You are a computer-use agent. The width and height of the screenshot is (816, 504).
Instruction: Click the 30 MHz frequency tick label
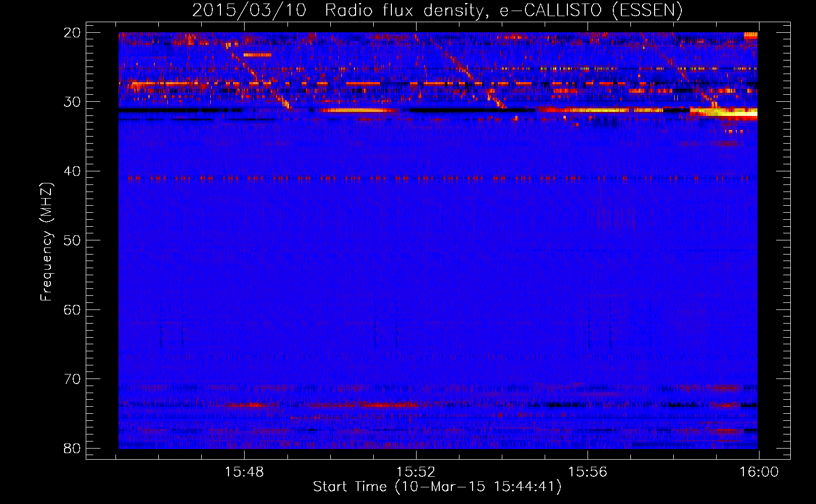(x=72, y=102)
